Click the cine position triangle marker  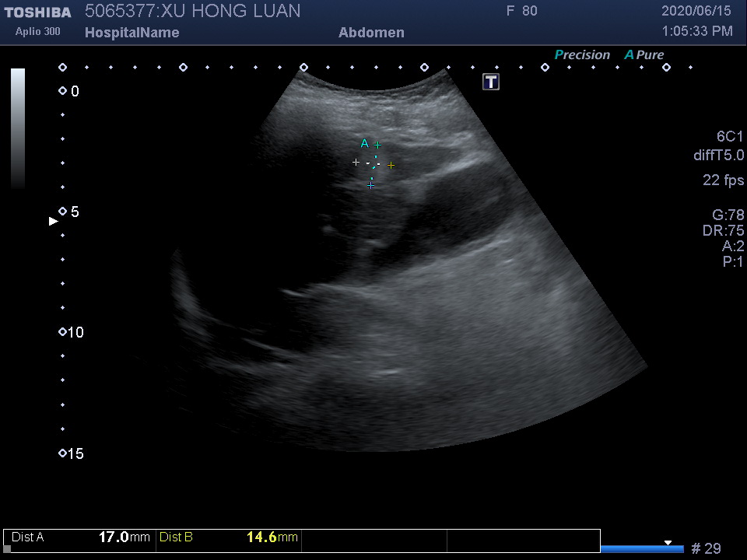coord(667,543)
